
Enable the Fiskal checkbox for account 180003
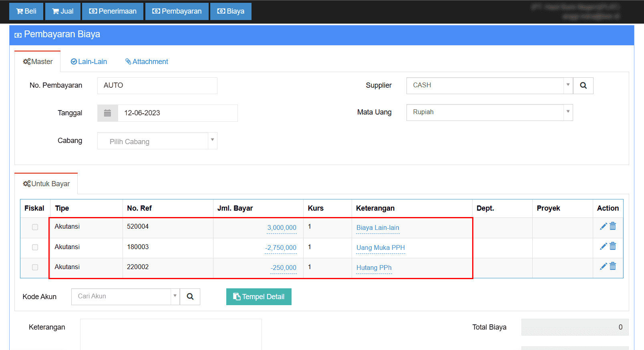click(x=35, y=247)
